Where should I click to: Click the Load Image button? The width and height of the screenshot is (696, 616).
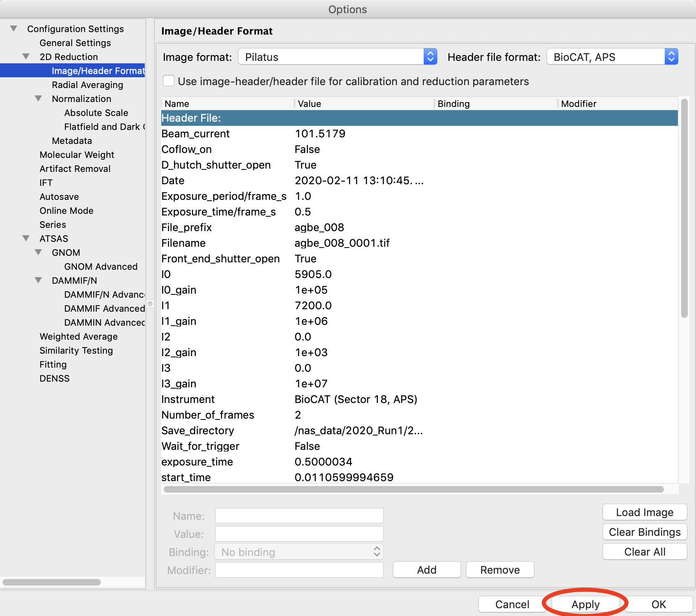(x=645, y=512)
